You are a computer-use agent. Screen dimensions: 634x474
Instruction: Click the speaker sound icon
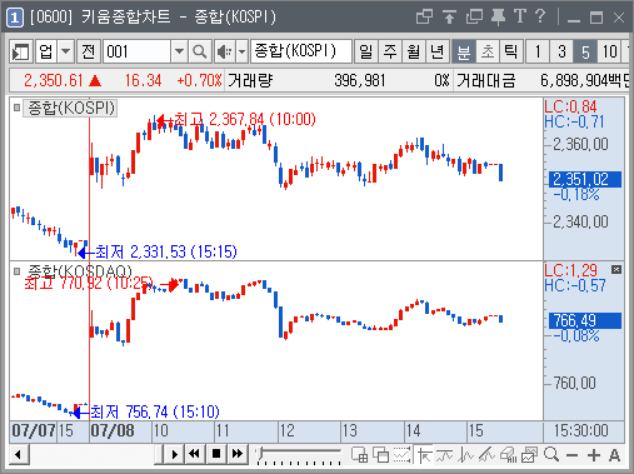(x=225, y=51)
